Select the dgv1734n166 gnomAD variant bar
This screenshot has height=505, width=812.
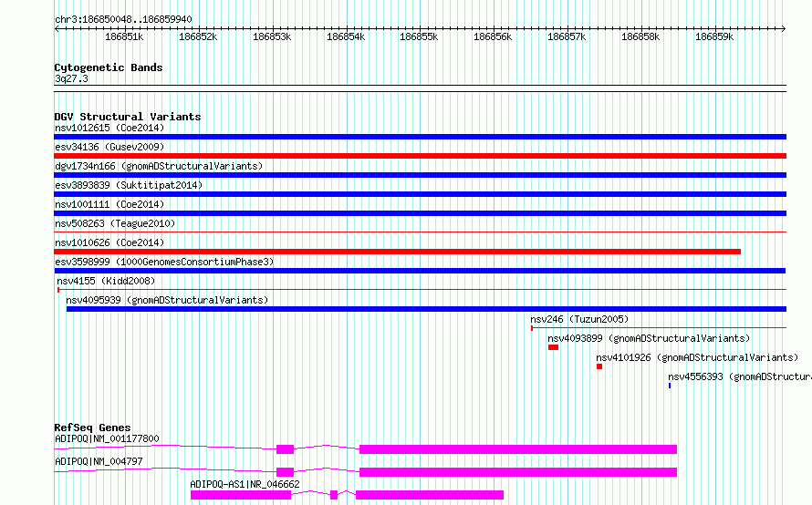click(x=420, y=175)
